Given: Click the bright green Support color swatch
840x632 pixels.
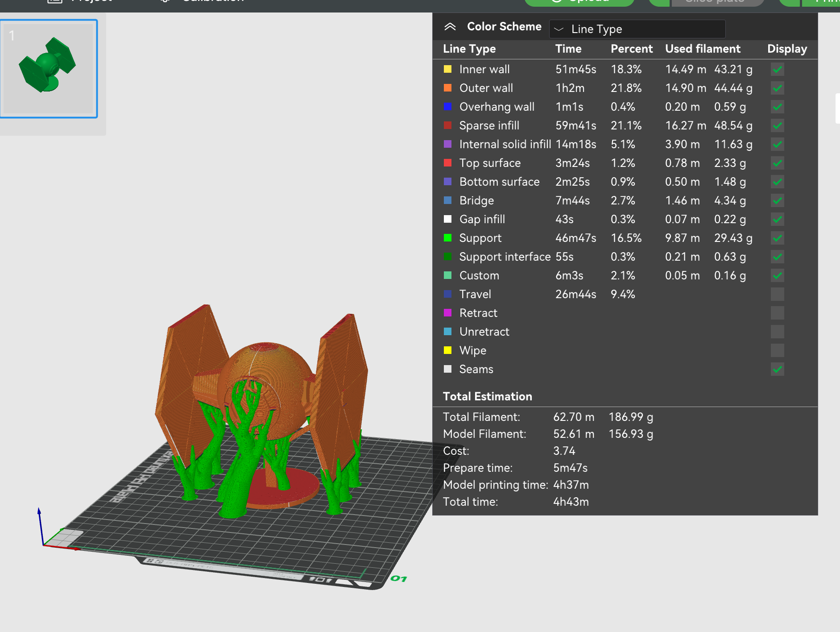Looking at the screenshot, I should click(447, 238).
